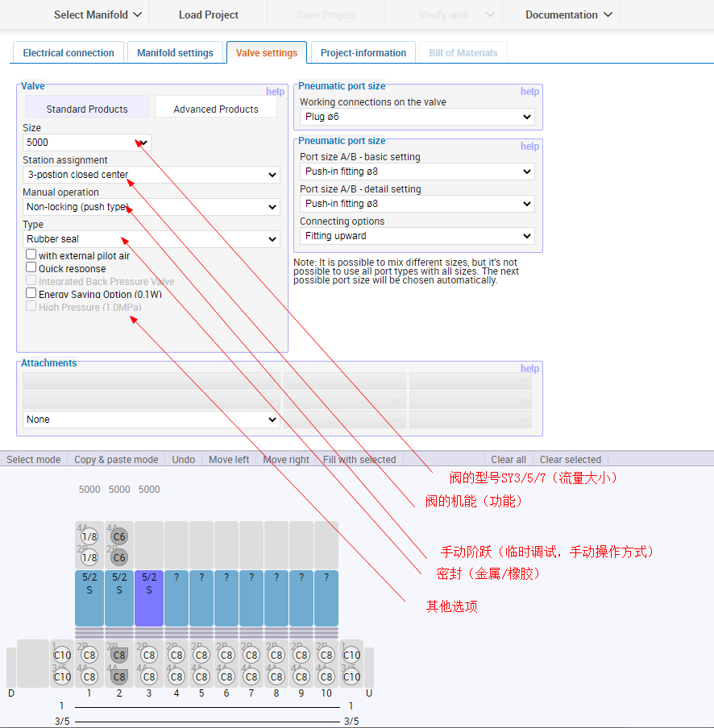This screenshot has width=714, height=728.
Task: Select the unassigned "?" valve at station 5
Action: (201, 596)
